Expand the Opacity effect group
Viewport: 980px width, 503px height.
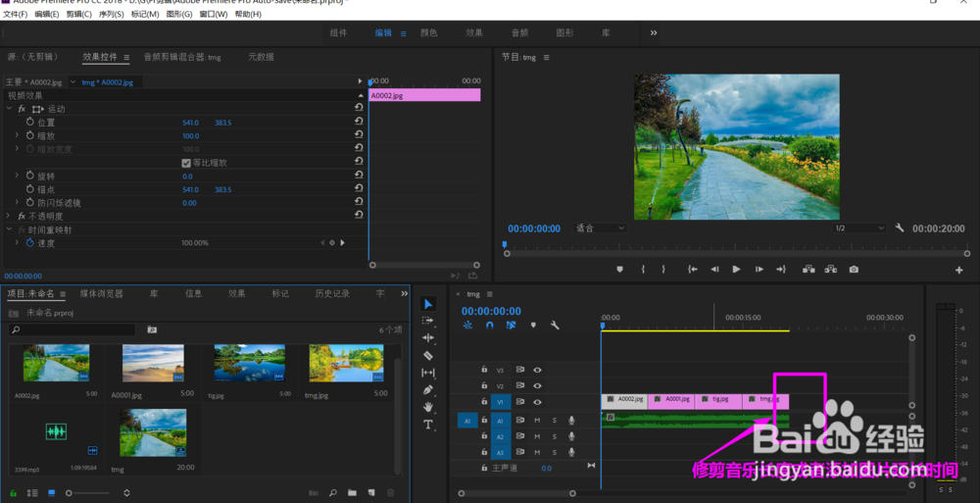9,215
